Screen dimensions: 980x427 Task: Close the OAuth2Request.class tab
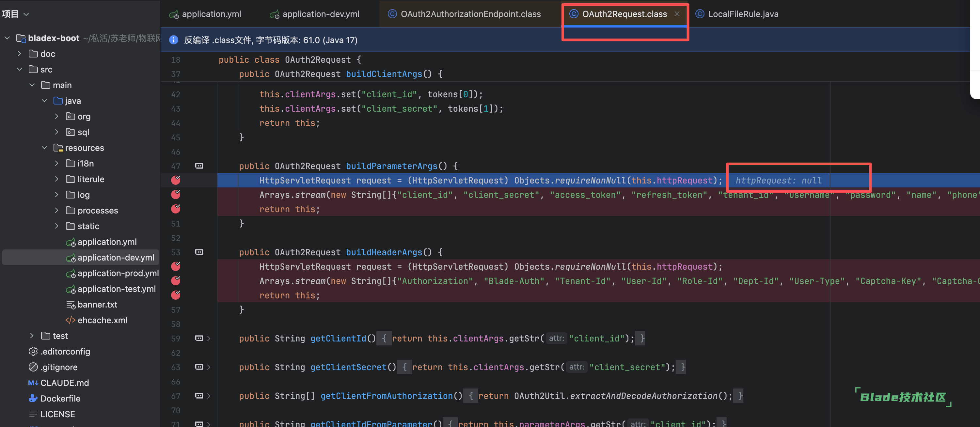[677, 14]
